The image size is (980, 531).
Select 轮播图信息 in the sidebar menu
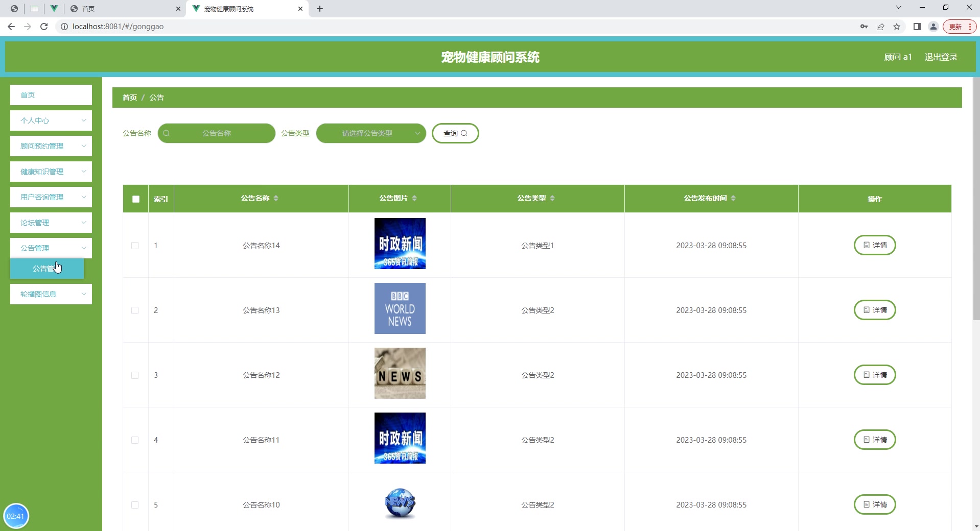[51, 294]
